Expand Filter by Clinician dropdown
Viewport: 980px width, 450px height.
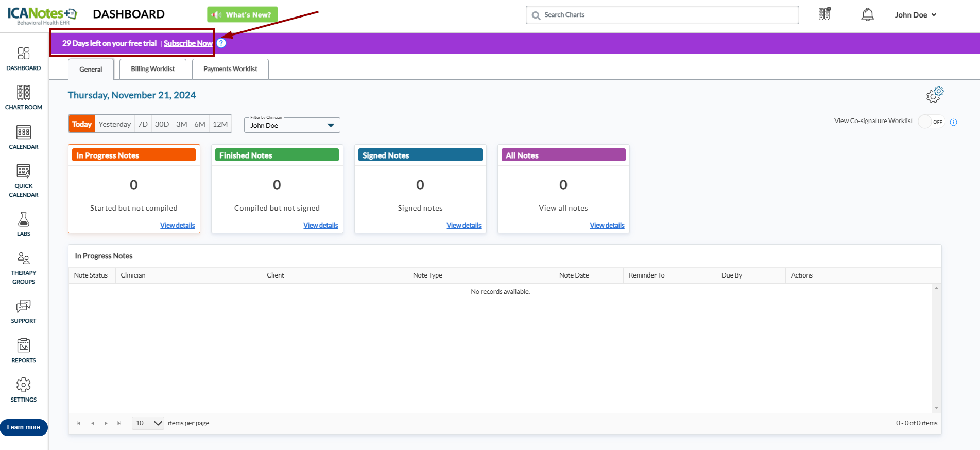[331, 125]
